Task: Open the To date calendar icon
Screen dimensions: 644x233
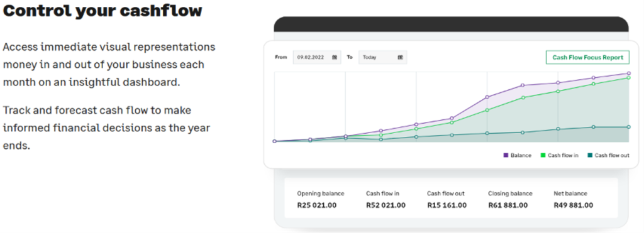Action: tap(401, 57)
